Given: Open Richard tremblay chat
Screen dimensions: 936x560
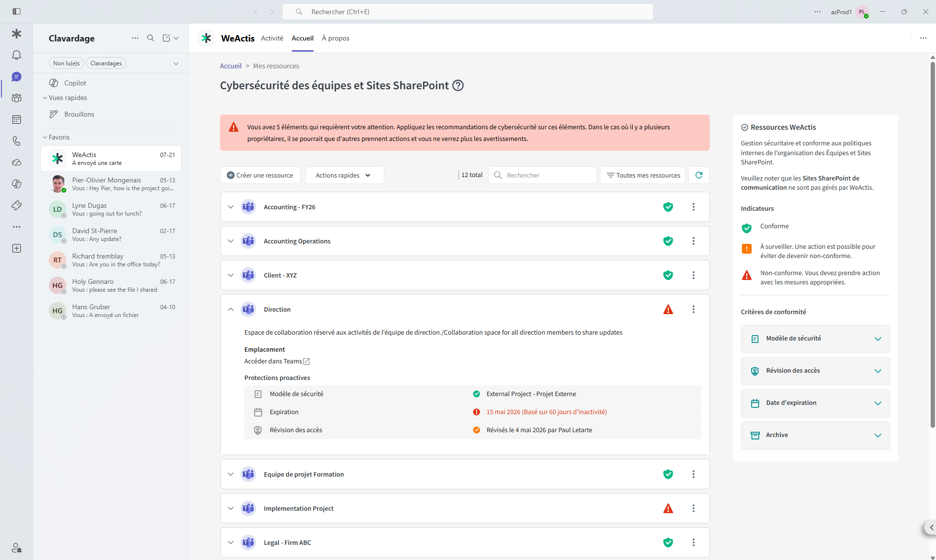Looking at the screenshot, I should coord(111,260).
